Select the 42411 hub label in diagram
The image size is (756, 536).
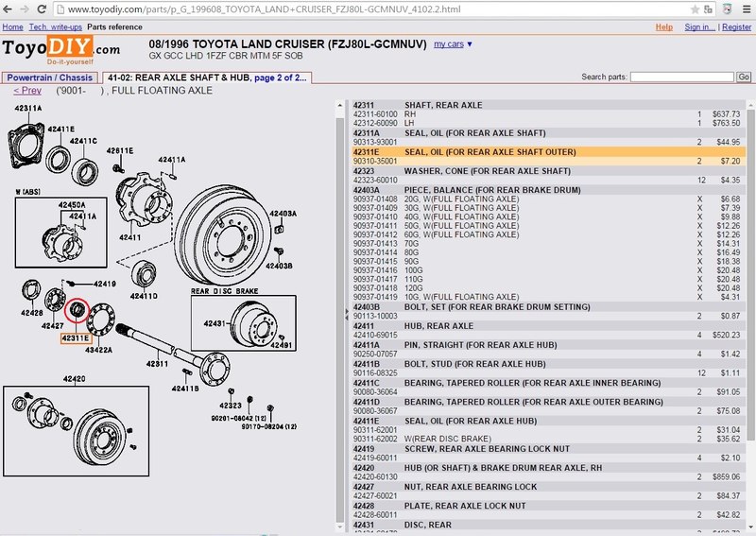pyautogui.click(x=130, y=237)
